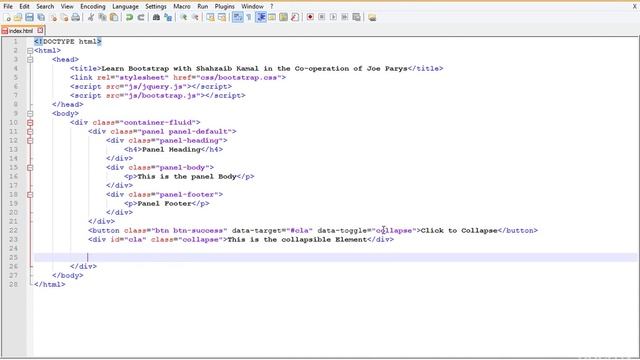This screenshot has width=640, height=360.
Task: Open the Function List icon
Action: 295,17
